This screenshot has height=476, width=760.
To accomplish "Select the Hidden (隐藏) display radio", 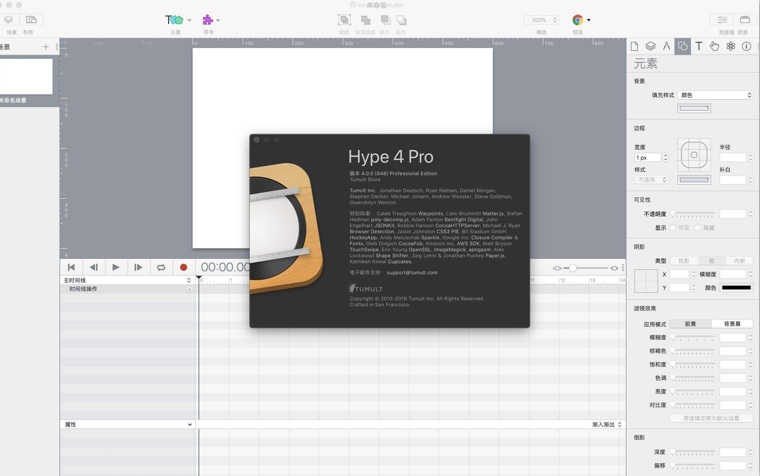I will coord(698,227).
